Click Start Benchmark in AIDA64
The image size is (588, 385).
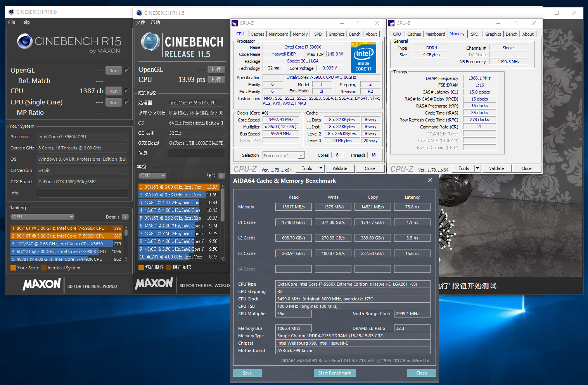pyautogui.click(x=335, y=373)
